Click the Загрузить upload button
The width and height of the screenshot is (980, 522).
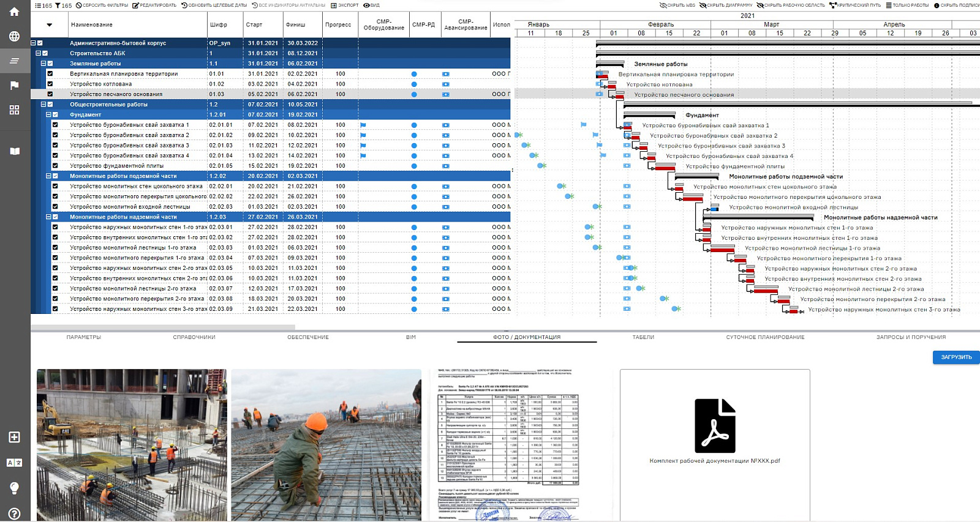tap(956, 357)
